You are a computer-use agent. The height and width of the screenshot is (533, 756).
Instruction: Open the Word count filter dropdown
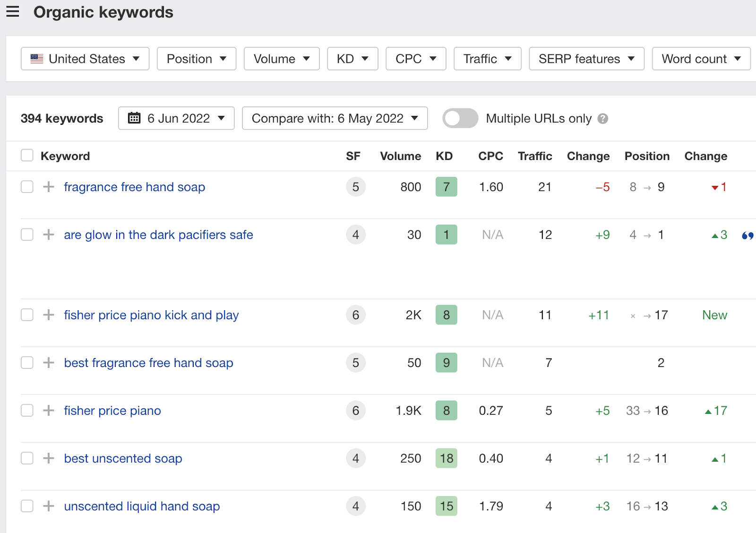click(x=701, y=59)
